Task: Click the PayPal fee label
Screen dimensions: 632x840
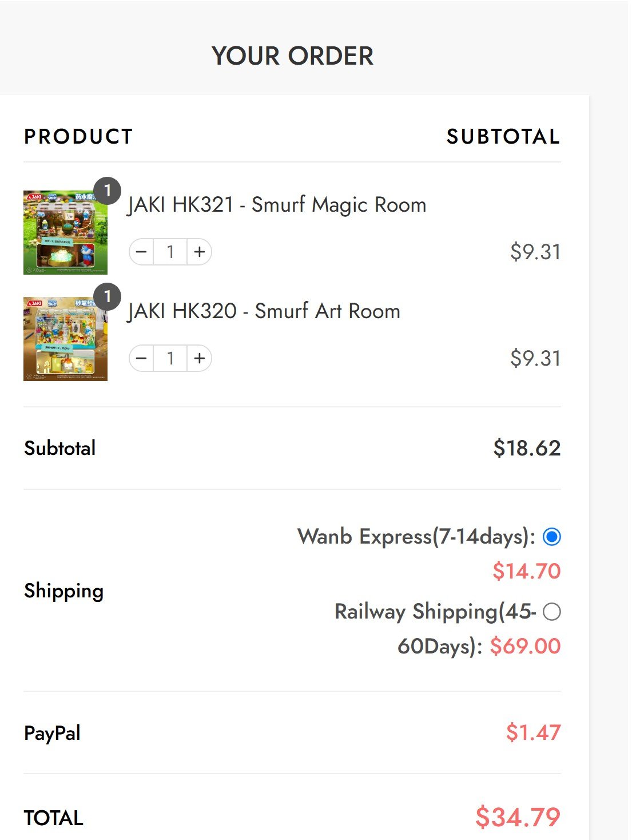Action: [x=52, y=733]
